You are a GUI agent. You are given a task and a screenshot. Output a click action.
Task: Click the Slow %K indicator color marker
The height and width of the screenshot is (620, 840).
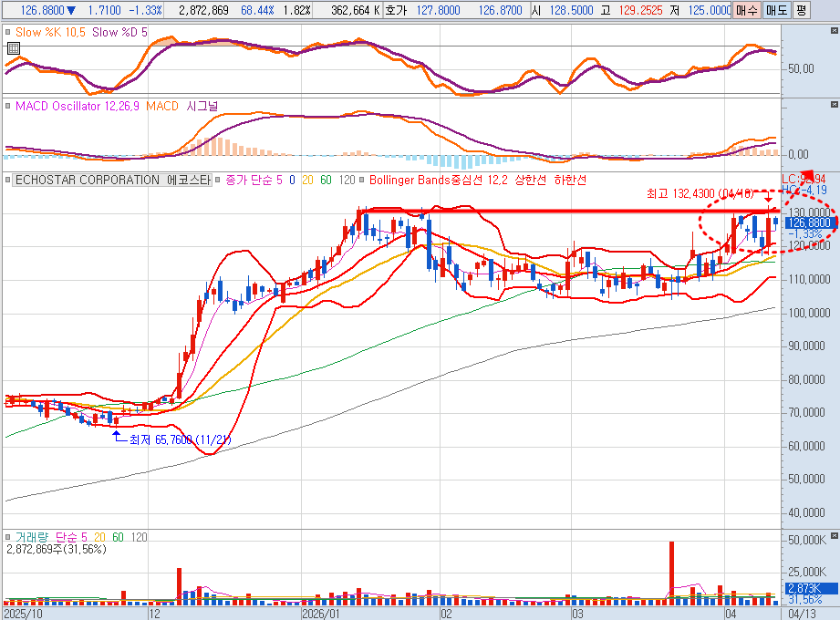tap(8, 31)
